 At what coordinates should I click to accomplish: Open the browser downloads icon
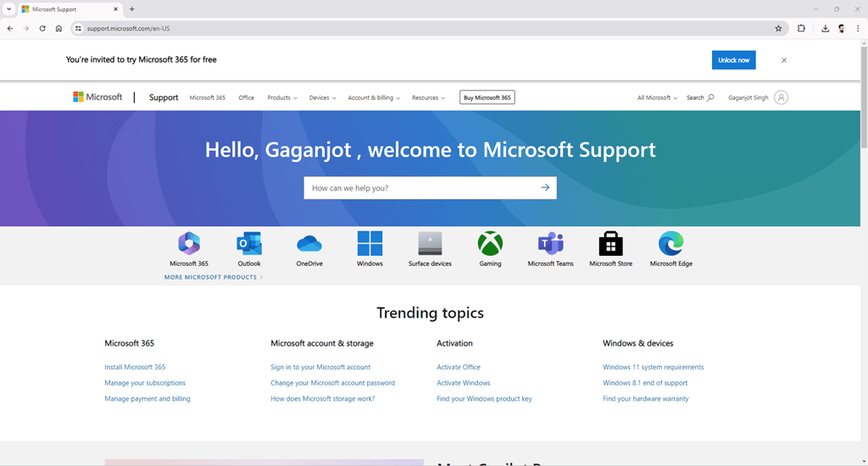[x=825, y=28]
